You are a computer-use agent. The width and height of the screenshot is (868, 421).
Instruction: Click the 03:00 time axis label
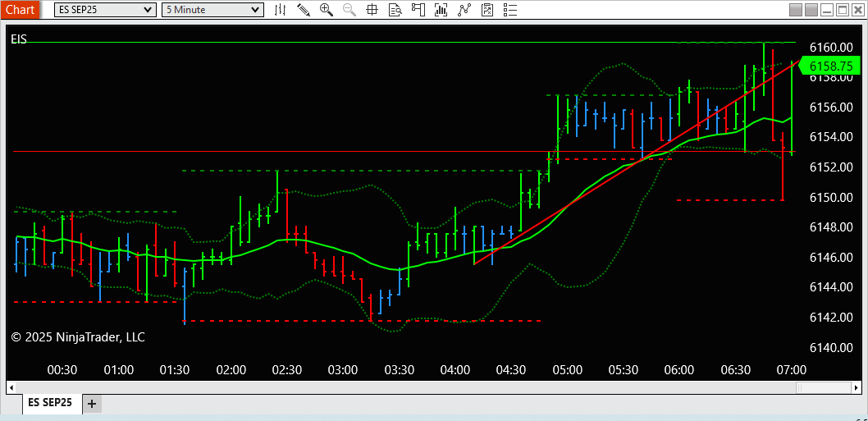(343, 369)
